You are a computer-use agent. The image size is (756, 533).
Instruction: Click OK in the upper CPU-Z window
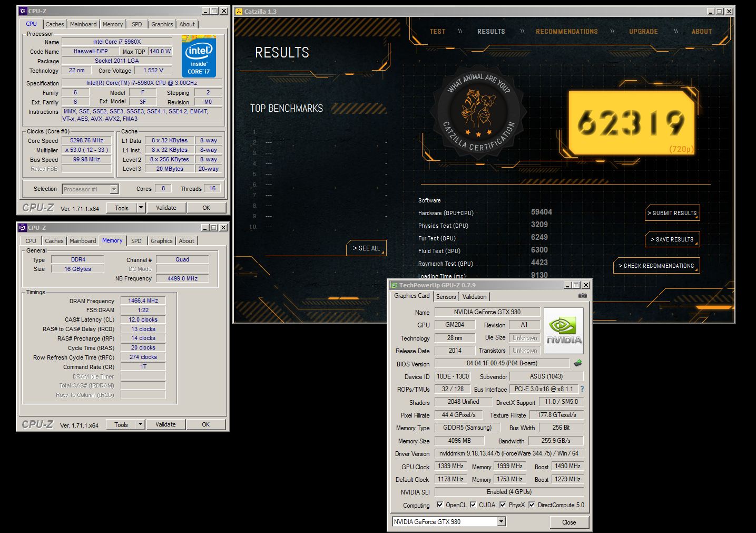click(207, 208)
